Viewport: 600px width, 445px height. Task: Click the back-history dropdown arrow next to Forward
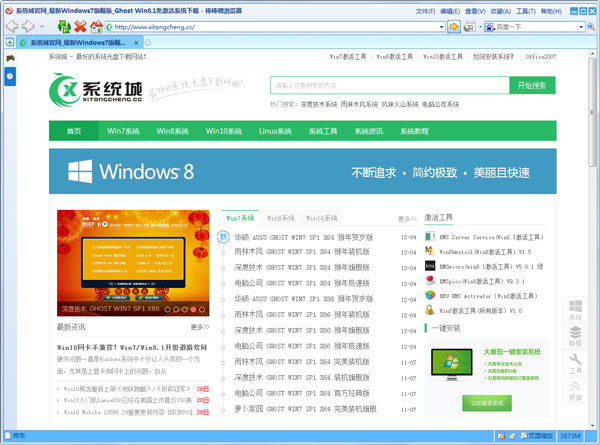[42, 27]
